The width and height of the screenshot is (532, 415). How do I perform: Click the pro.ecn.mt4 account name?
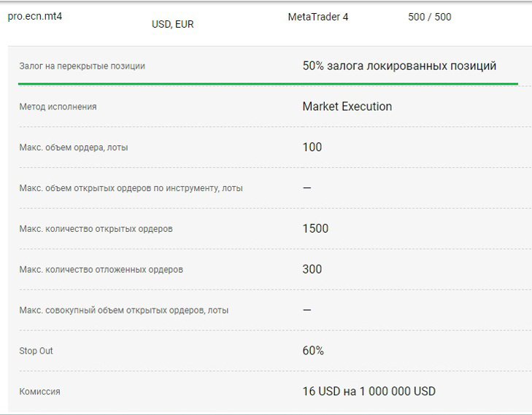tap(35, 17)
